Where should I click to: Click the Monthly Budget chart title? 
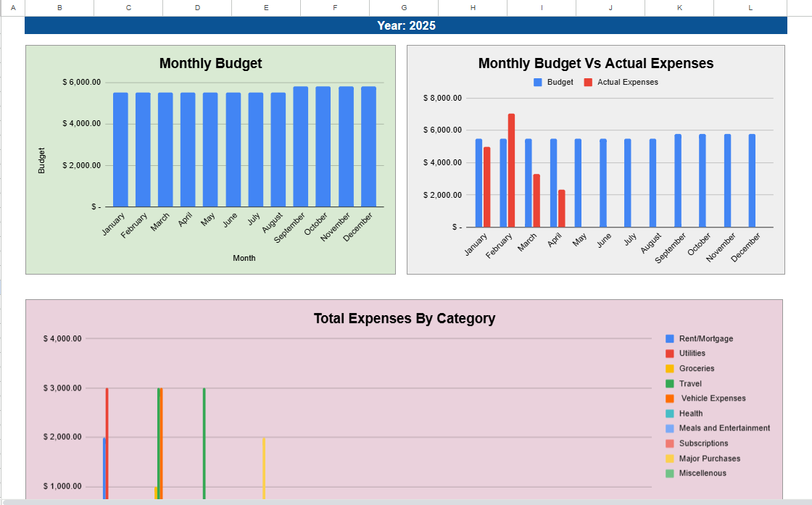click(210, 64)
